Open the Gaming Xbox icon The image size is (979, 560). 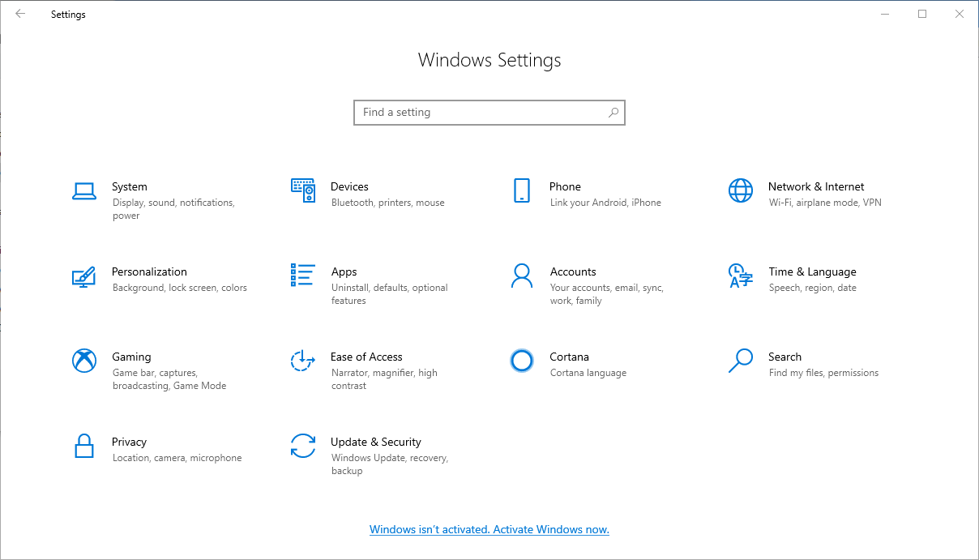[84, 361]
